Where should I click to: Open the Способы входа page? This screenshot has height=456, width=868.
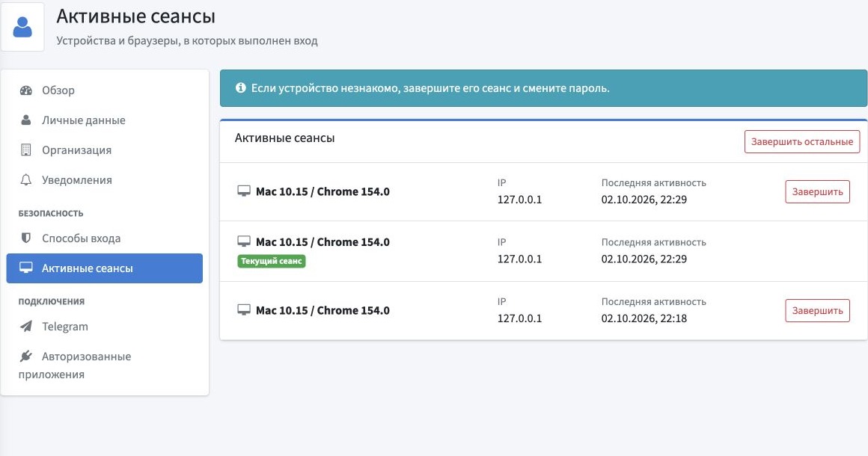pos(105,238)
